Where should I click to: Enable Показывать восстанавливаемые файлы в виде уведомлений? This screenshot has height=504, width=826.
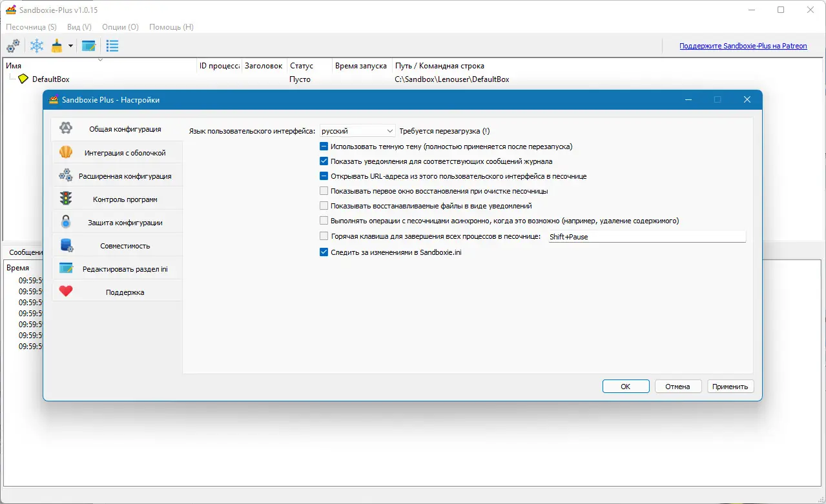tap(324, 206)
